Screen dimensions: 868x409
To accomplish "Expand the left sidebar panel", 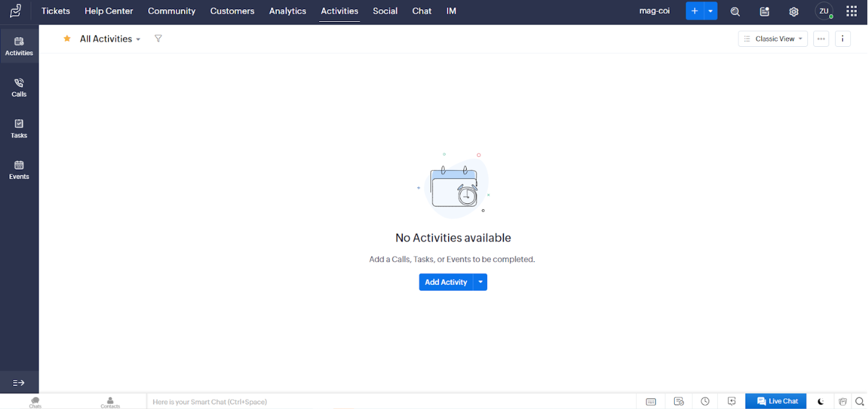I will [x=18, y=383].
